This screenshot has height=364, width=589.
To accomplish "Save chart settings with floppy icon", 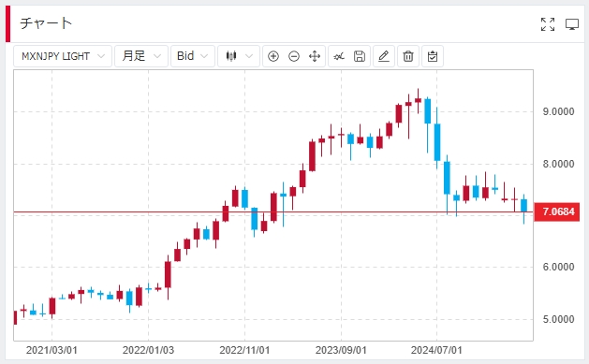I will (x=360, y=56).
